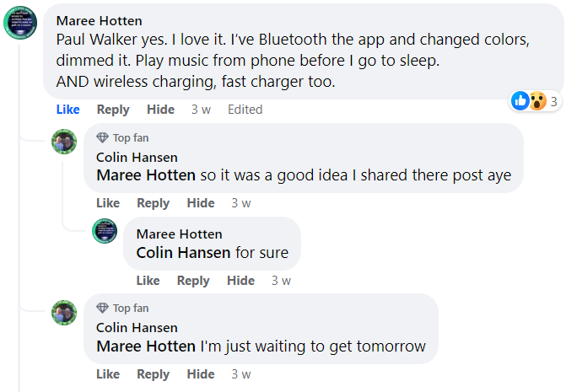The width and height of the screenshot is (566, 392).
Task: Click the 3 w timestamp on Maree's top comment
Action: coord(201,110)
